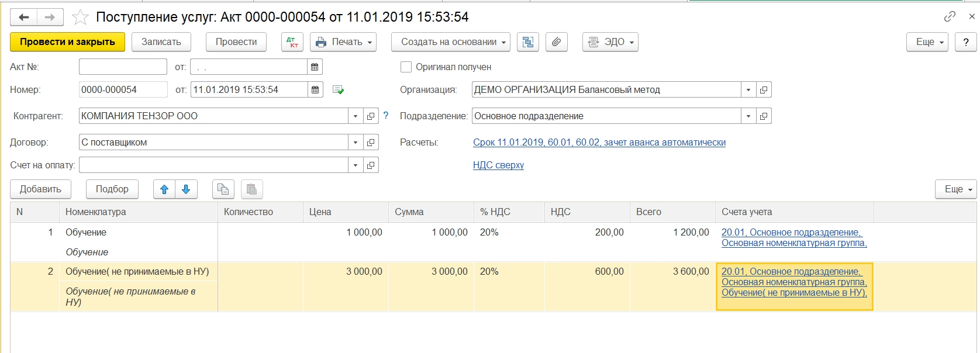Move row up with blue arrow
Screen dimensions: 980x353
click(164, 189)
